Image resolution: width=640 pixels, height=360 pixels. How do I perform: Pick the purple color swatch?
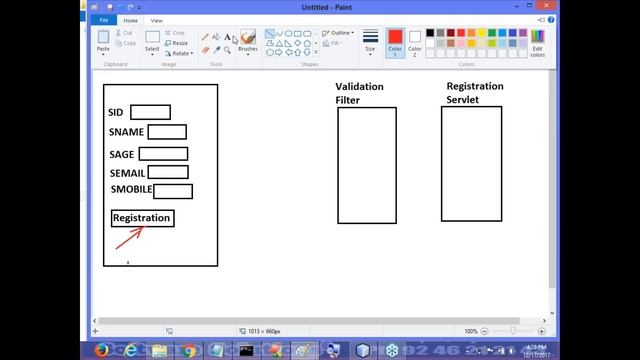coord(523,33)
